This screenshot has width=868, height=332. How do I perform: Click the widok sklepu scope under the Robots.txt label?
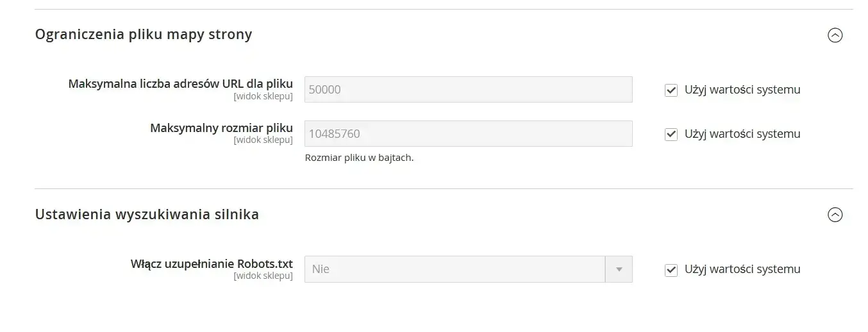click(263, 276)
